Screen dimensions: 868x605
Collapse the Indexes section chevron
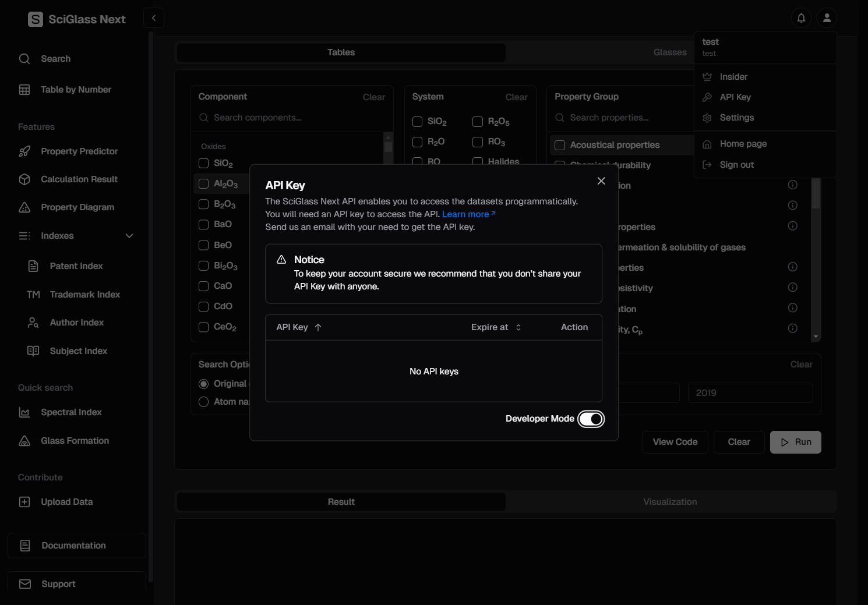(129, 236)
